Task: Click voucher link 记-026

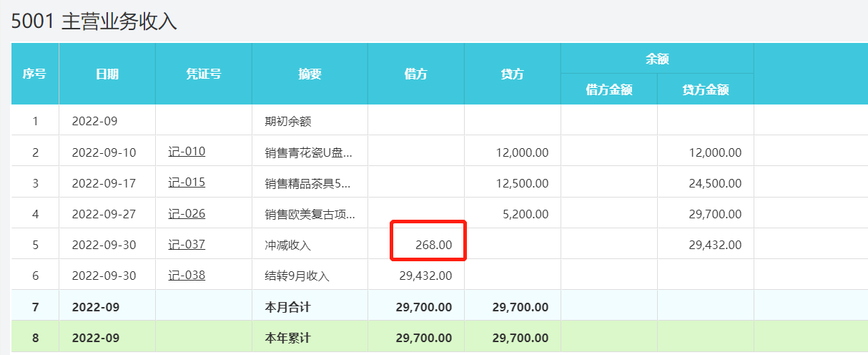Action: (x=187, y=213)
